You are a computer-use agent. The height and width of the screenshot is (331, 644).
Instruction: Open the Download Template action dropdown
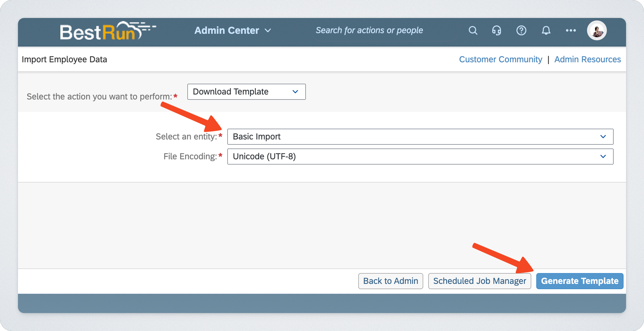coord(246,92)
